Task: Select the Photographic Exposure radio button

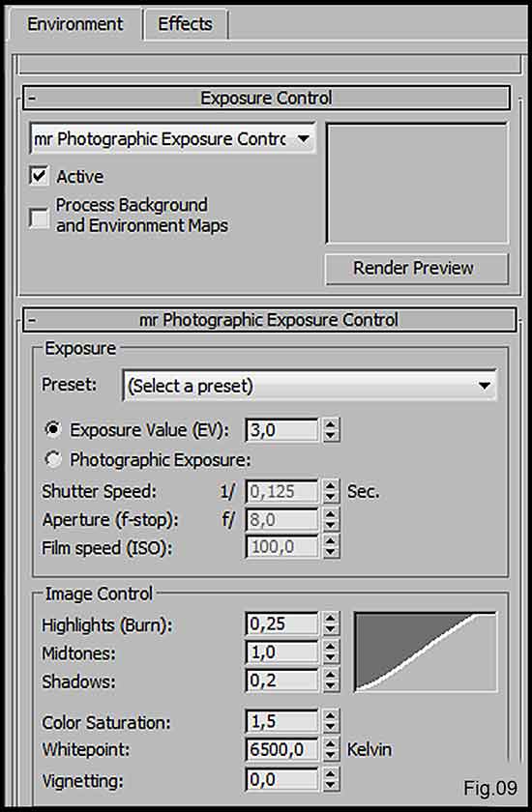Action: pyautogui.click(x=53, y=459)
